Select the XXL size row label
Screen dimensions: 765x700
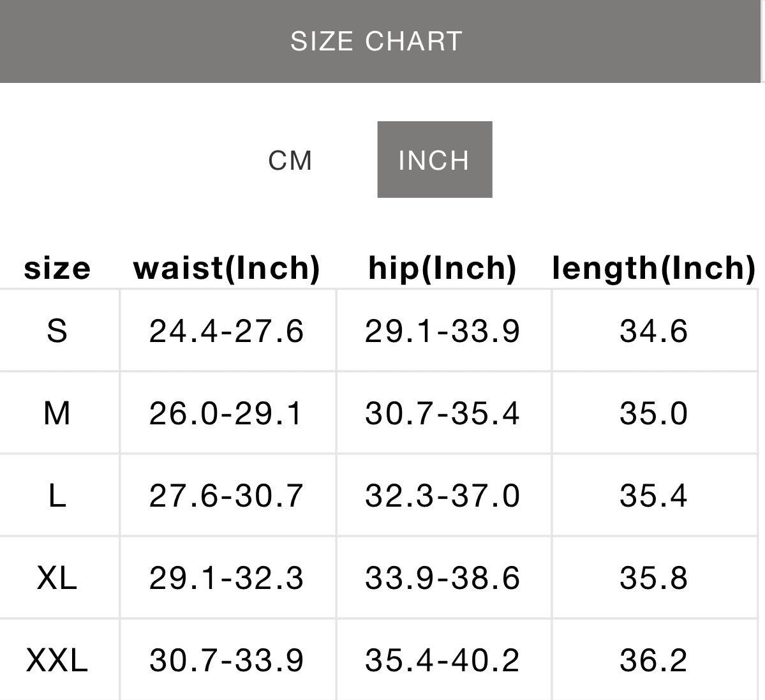coord(57,660)
